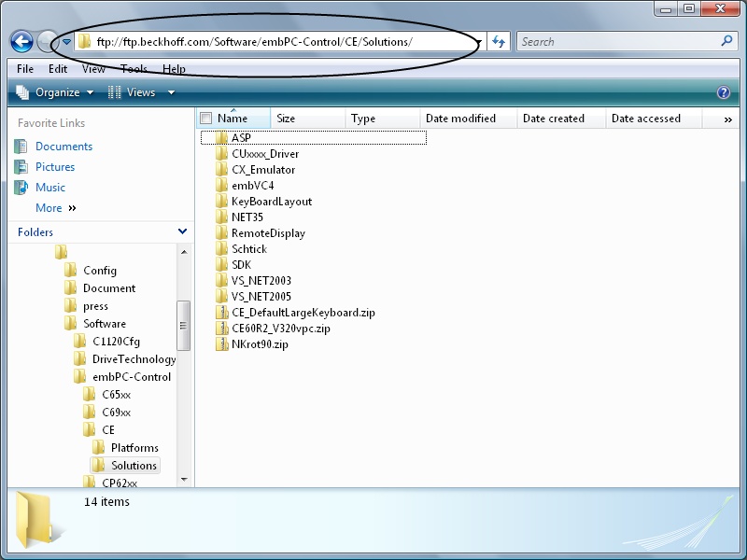
Task: Select Document in the folder tree
Action: point(109,288)
